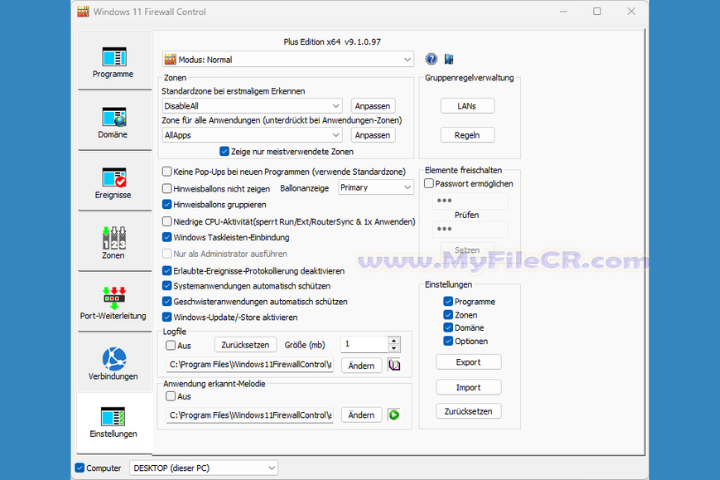Screen dimensions: 720x480
Task: Enable Keine Pop-Ups bei neuen Programmen
Action: 167,171
